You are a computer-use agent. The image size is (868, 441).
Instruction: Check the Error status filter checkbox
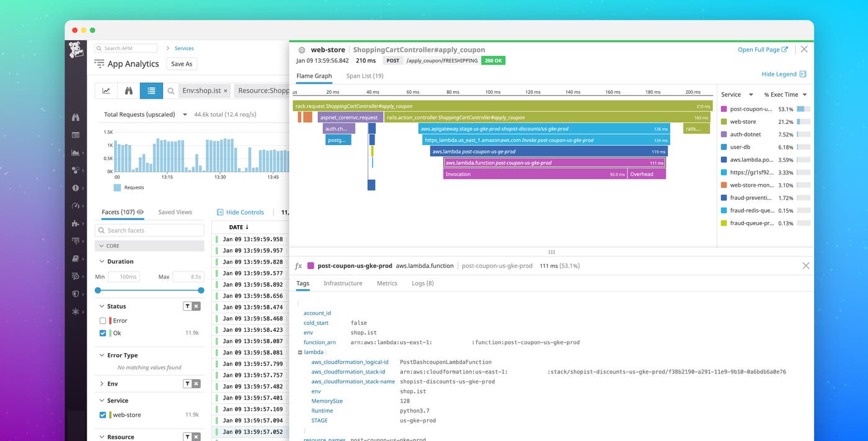[x=103, y=320]
